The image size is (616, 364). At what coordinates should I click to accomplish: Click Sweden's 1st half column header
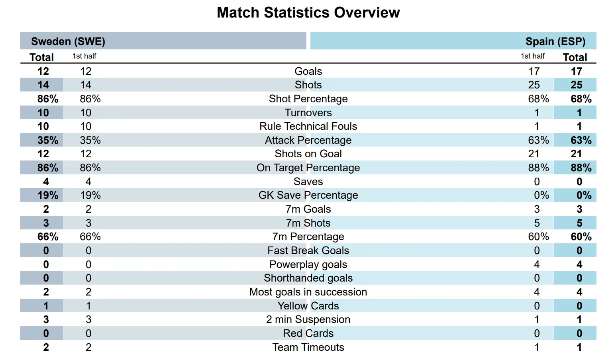(x=84, y=56)
